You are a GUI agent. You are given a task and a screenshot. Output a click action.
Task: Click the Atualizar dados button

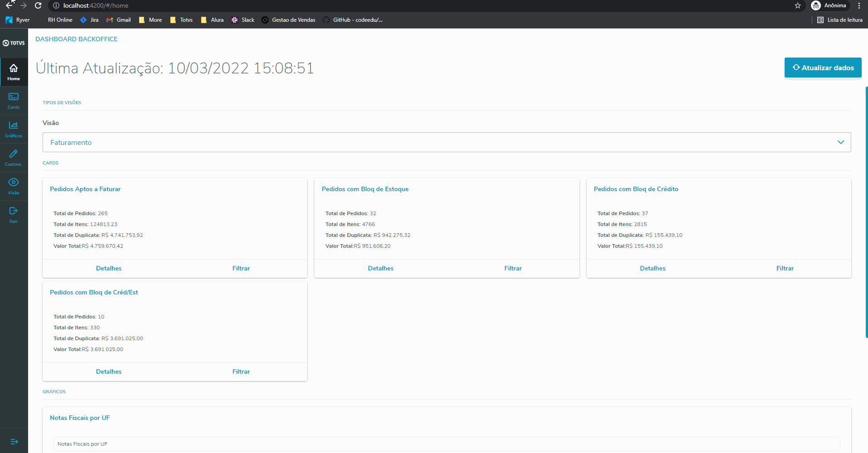(x=823, y=67)
